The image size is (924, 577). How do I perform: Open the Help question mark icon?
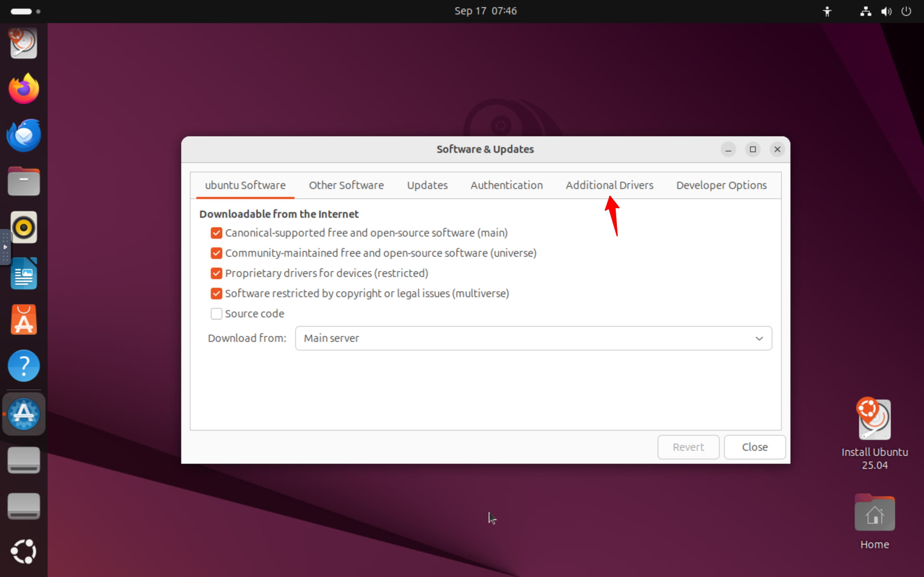point(24,366)
